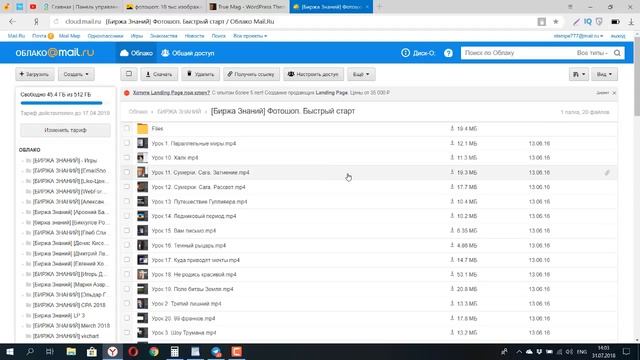
Task: Open the Новости link in top bar
Action: tap(194, 36)
